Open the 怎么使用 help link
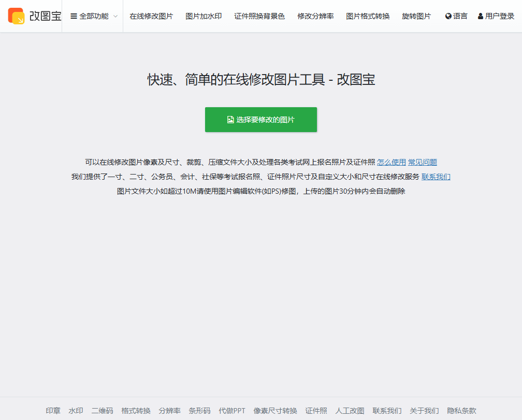The height and width of the screenshot is (420, 522). pos(391,162)
